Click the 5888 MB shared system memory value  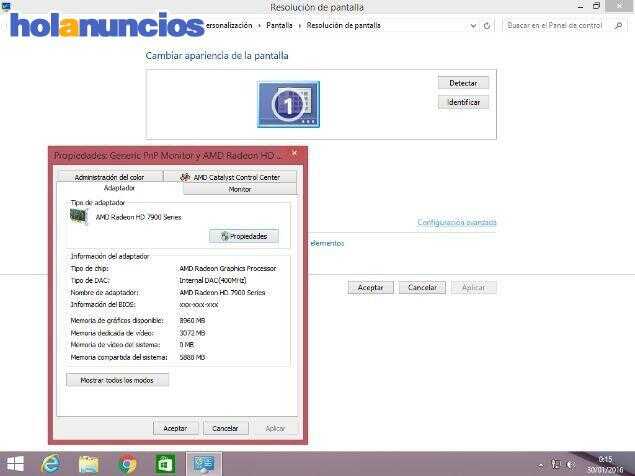192,357
